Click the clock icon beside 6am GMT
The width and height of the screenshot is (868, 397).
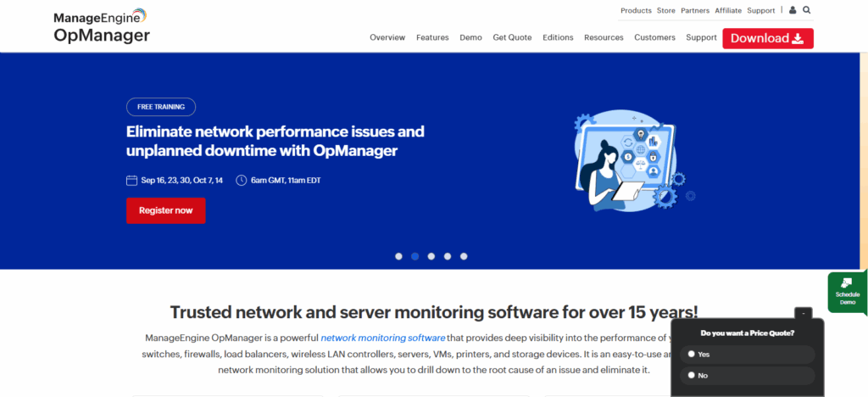242,181
